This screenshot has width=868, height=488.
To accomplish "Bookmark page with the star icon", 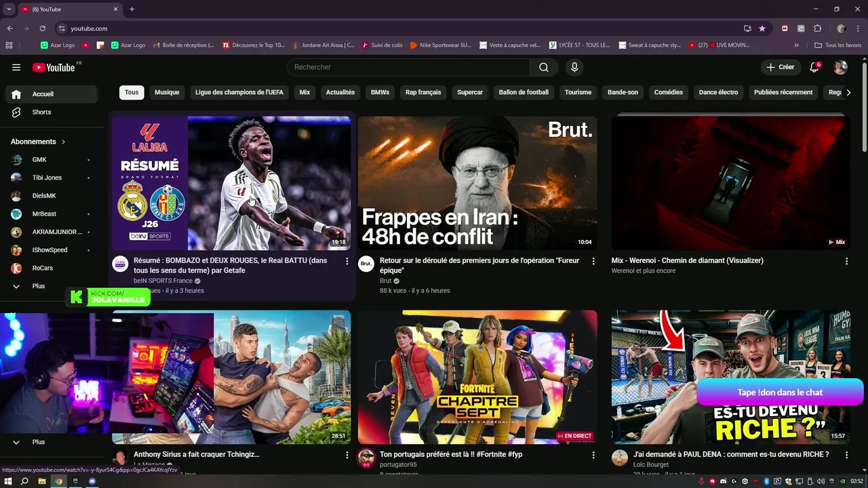I will (762, 28).
